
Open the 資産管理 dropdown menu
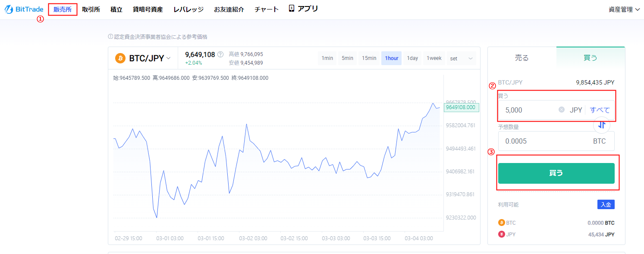(624, 9)
